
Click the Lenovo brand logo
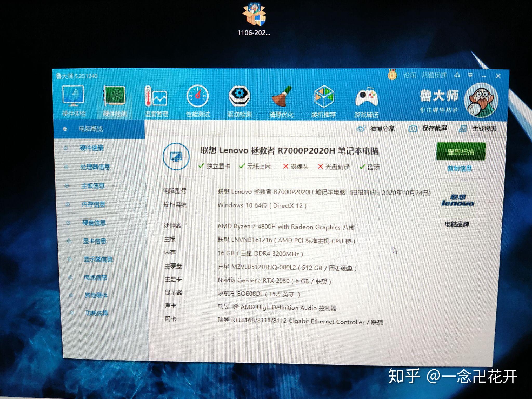[458, 200]
